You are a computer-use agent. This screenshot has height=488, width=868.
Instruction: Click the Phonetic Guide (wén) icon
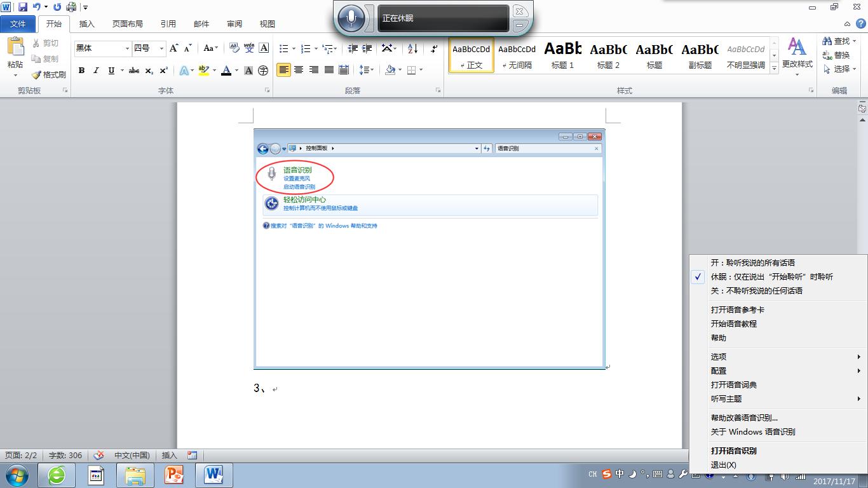(249, 48)
